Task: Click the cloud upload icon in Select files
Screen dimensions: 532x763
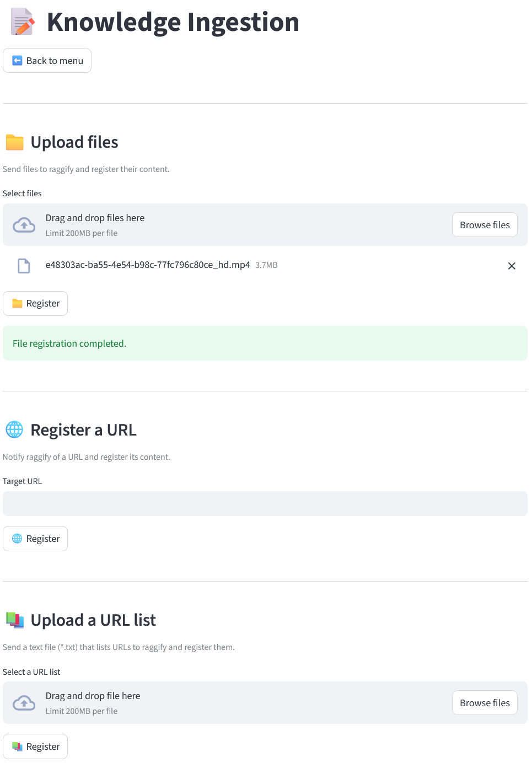Action: (x=24, y=225)
